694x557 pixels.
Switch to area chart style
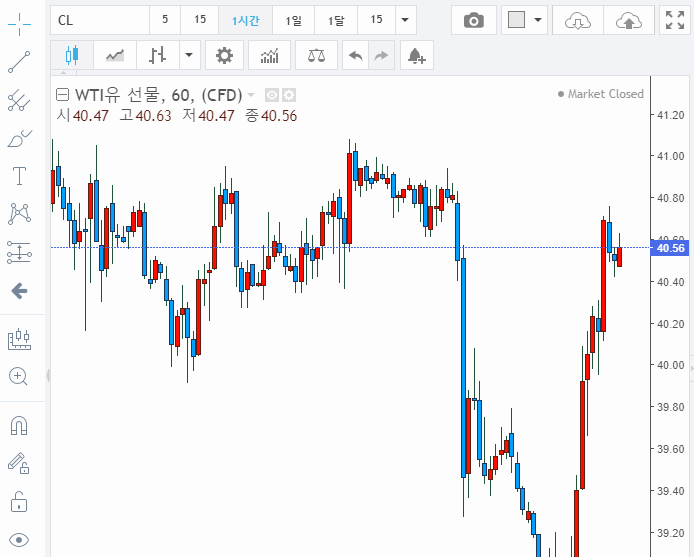[115, 55]
